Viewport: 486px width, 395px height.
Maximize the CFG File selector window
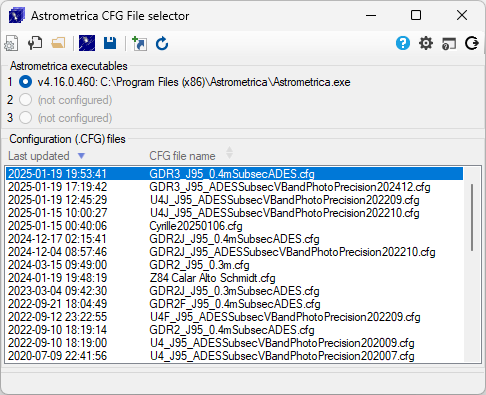tap(416, 15)
